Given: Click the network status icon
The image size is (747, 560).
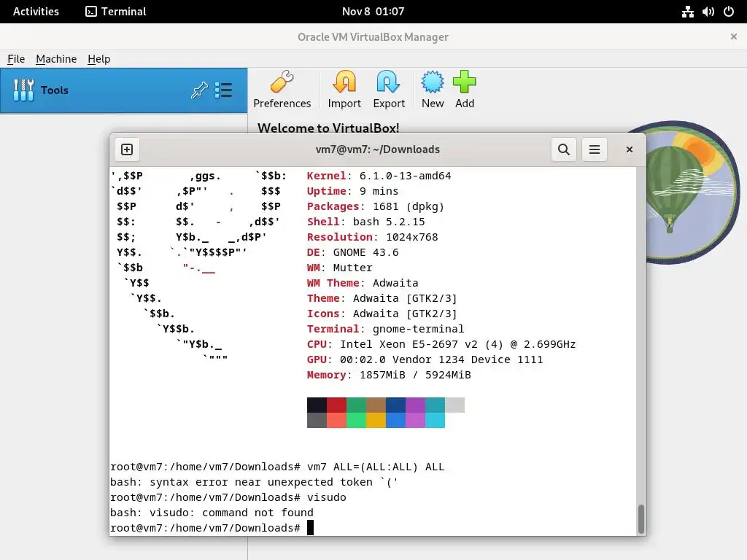Looking at the screenshot, I should (687, 12).
